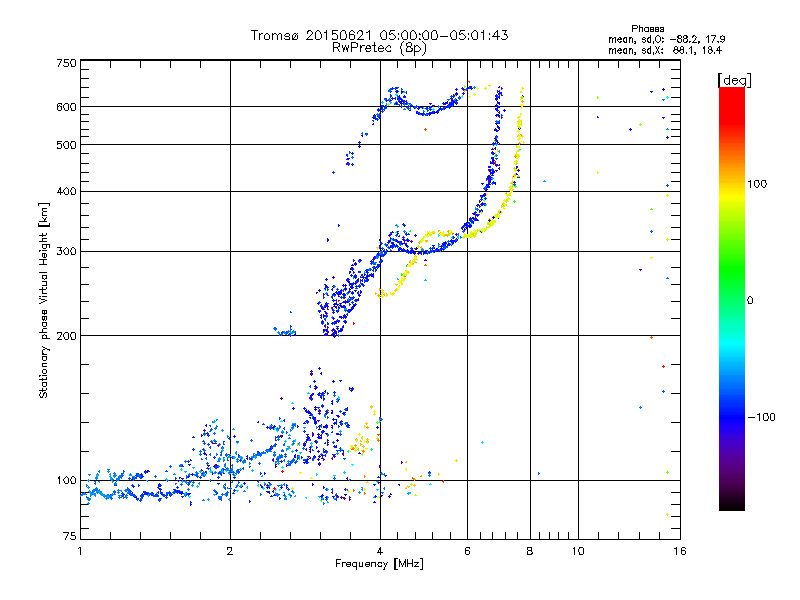Click the '[deg]' colorbar unit label

click(x=734, y=80)
